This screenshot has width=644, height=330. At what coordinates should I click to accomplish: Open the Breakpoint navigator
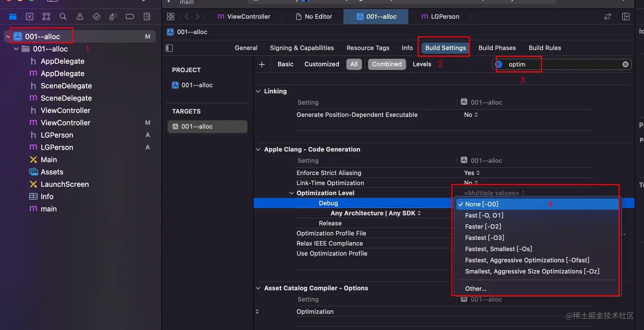pos(130,17)
